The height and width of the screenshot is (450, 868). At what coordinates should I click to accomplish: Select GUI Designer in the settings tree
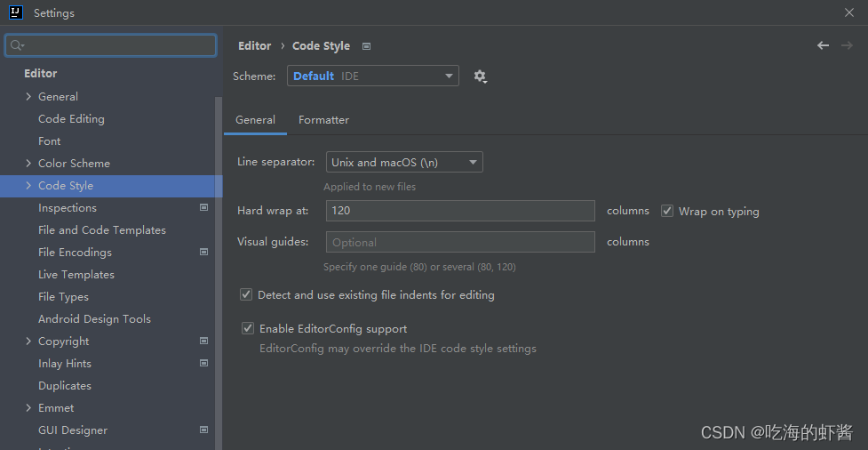pyautogui.click(x=73, y=430)
